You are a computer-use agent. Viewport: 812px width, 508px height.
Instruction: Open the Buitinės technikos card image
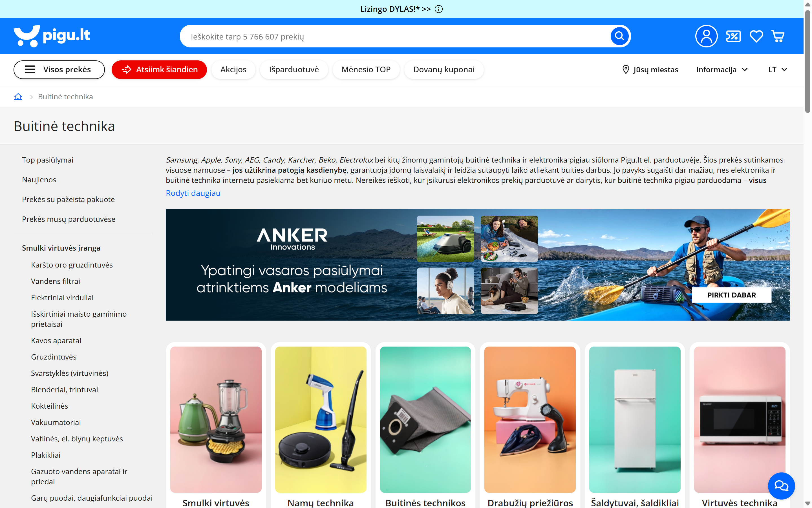pos(425,420)
